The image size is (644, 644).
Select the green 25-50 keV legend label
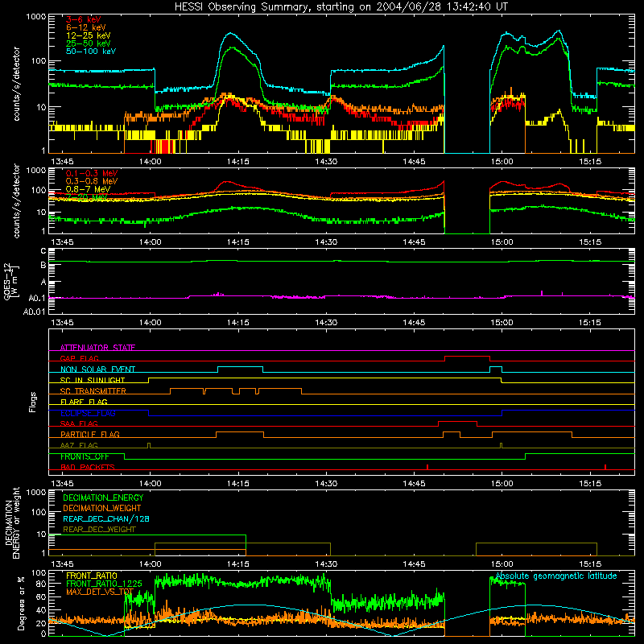point(89,43)
